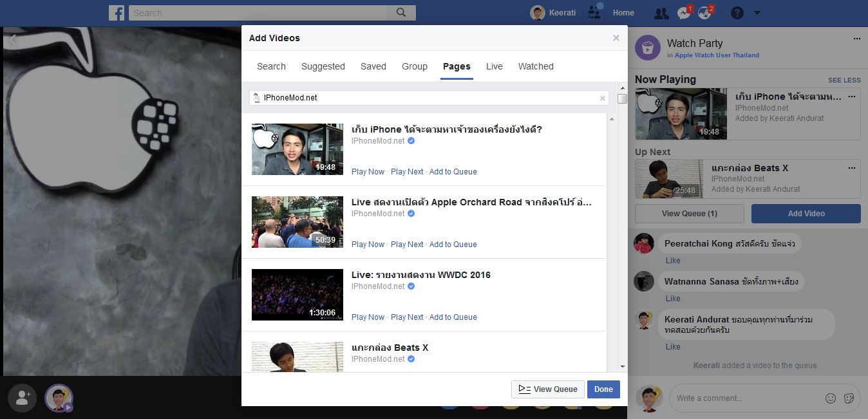Click the invite people icon below video
Screen dimensions: 868x419
click(23, 398)
